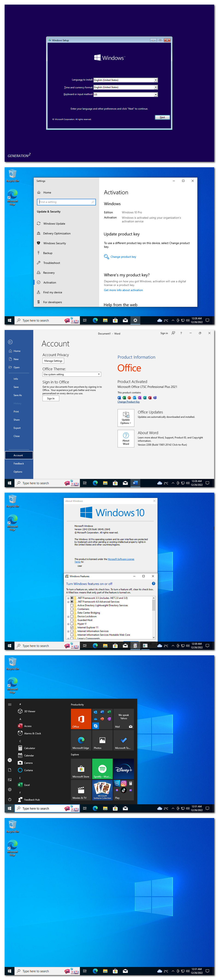Image resolution: width=219 pixels, height=980 pixels.
Task: Click the Windows Security shield icon
Action: pyautogui.click(x=38, y=243)
